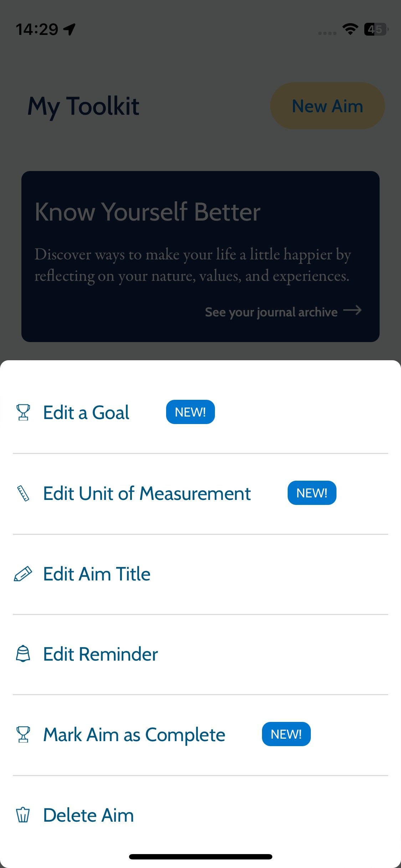Tap the pencil icon next to Edit Aim Title
This screenshot has width=401, height=868.
[x=22, y=574]
